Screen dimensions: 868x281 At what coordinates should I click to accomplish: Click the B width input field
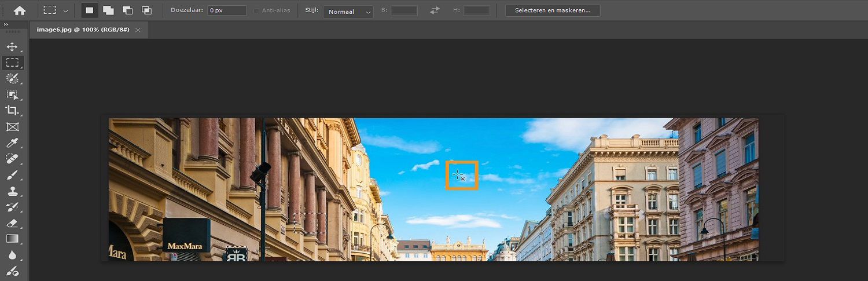(404, 10)
